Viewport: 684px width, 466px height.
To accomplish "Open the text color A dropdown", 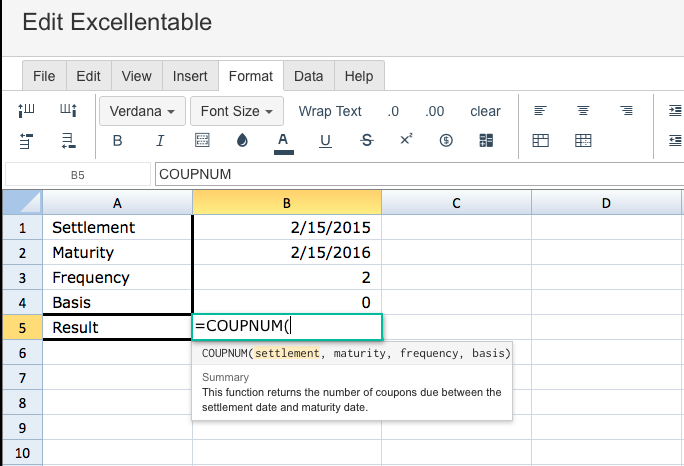I will coord(284,143).
